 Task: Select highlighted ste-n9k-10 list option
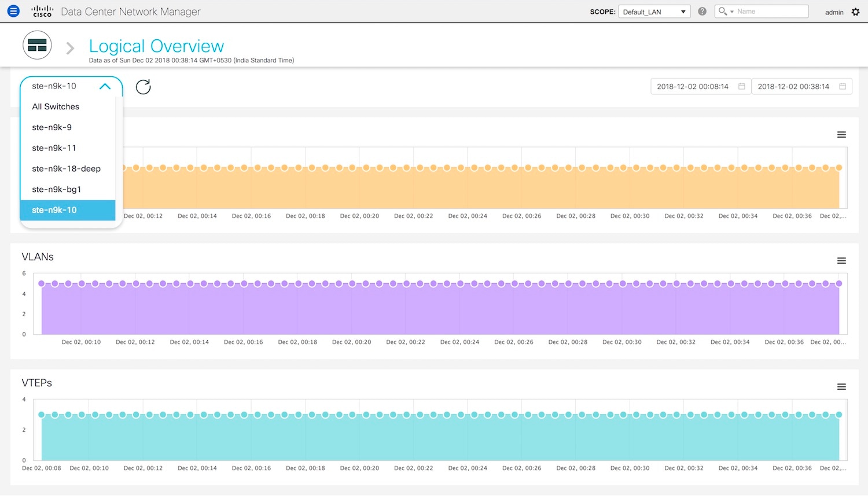pos(68,210)
